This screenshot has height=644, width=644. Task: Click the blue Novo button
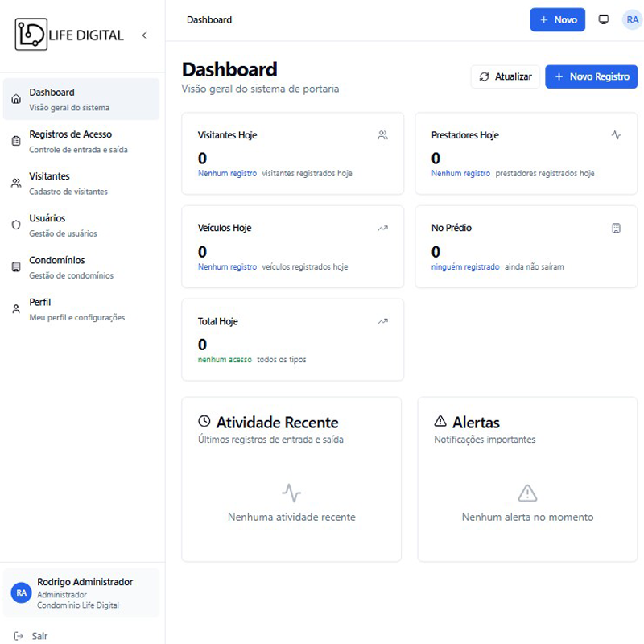557,19
